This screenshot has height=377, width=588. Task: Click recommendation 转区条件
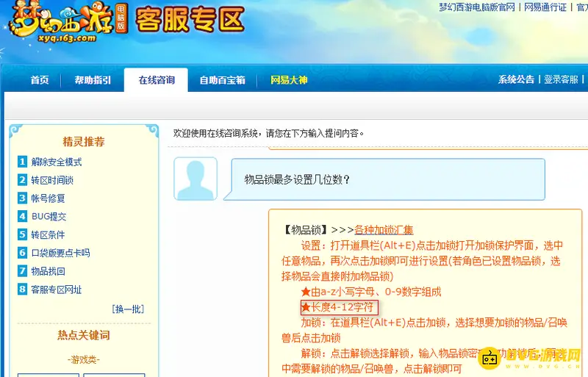[48, 235]
